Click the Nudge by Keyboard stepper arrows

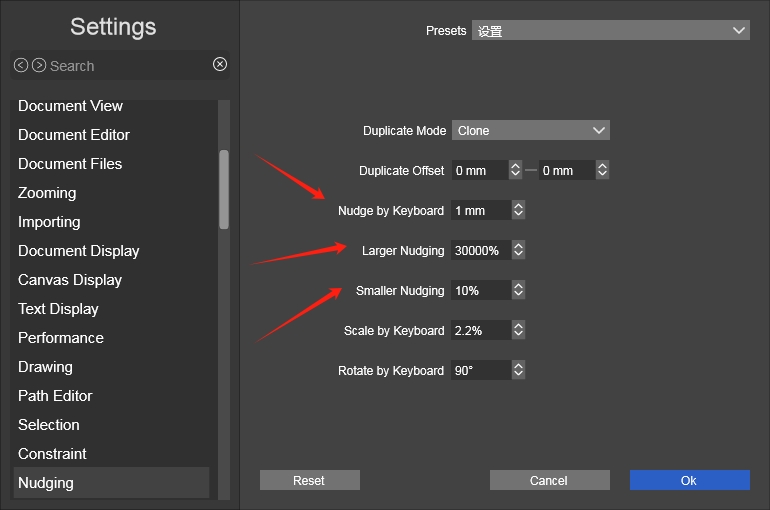click(x=517, y=210)
